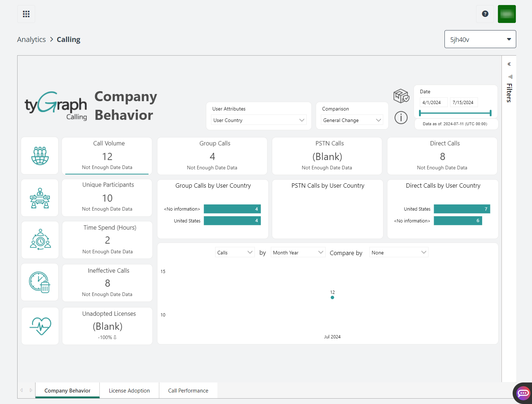The width and height of the screenshot is (532, 404).
Task: Open the 5jh40v tenant selector dropdown
Action: coord(480,39)
